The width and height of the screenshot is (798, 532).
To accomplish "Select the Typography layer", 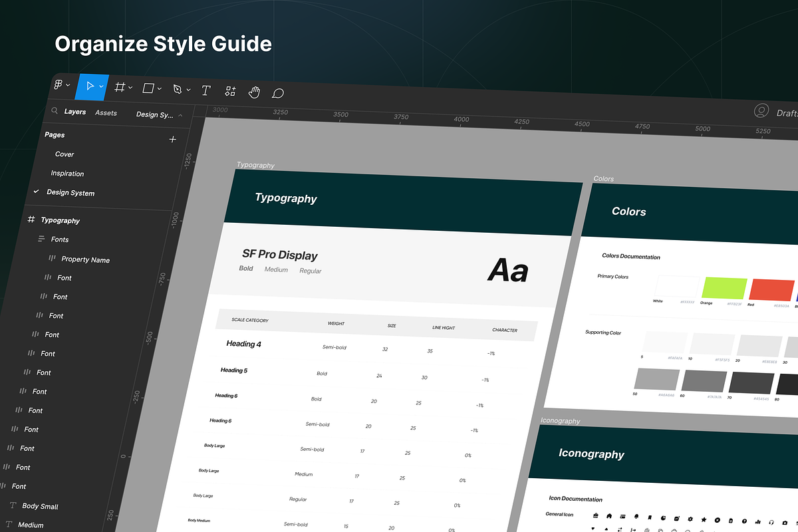I will pyautogui.click(x=60, y=220).
